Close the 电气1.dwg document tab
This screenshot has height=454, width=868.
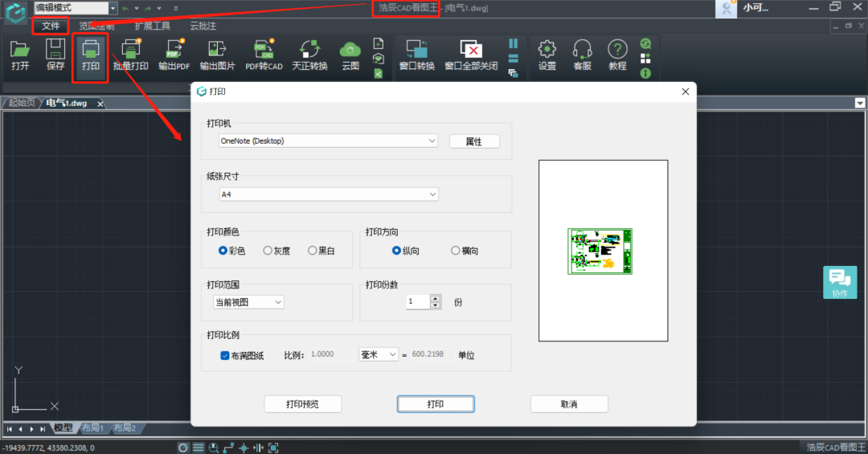point(100,104)
